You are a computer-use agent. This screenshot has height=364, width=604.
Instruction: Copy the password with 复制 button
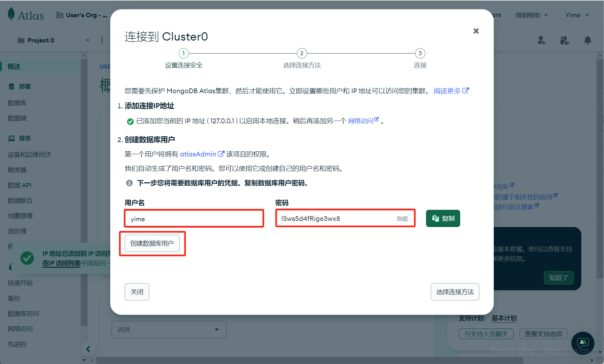443,218
